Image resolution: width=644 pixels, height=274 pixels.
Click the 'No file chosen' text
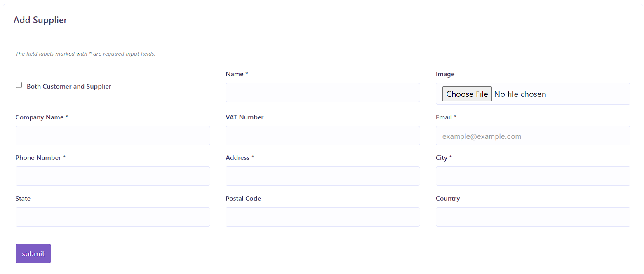pyautogui.click(x=520, y=94)
